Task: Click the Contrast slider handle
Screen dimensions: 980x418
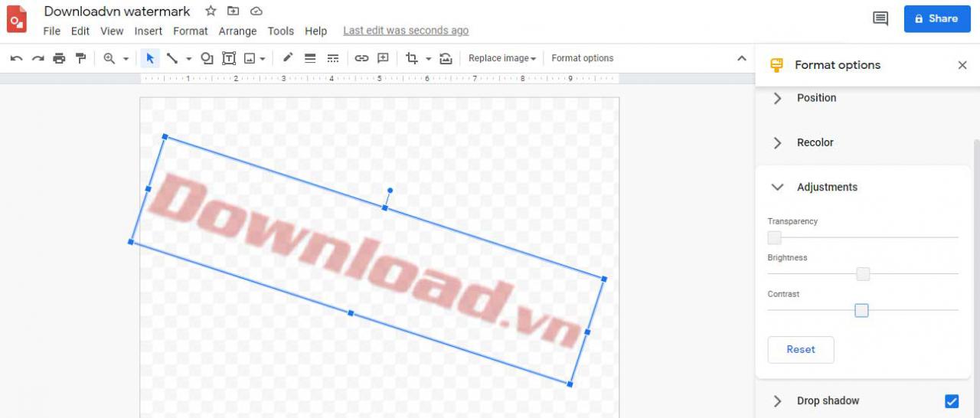Action: coord(861,310)
